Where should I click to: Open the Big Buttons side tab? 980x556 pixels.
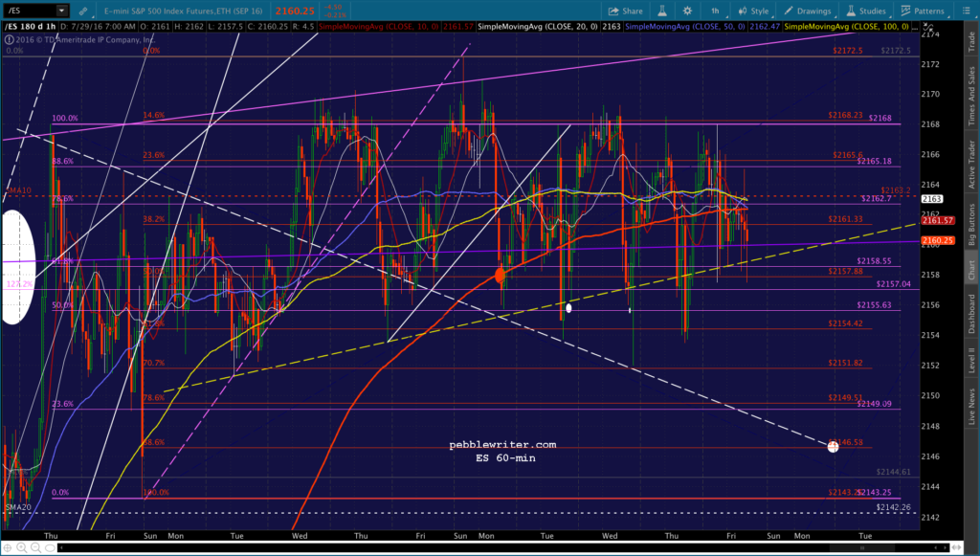pyautogui.click(x=971, y=224)
